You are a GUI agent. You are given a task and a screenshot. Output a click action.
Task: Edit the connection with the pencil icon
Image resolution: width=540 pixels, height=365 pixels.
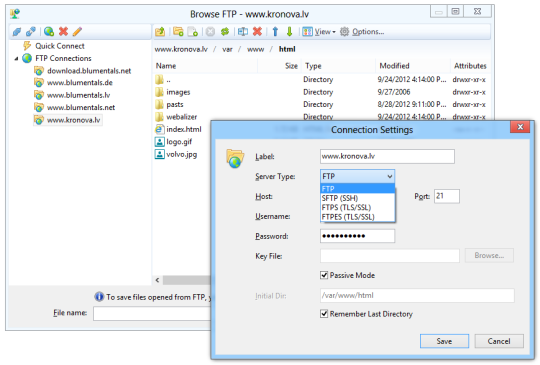click(x=77, y=32)
